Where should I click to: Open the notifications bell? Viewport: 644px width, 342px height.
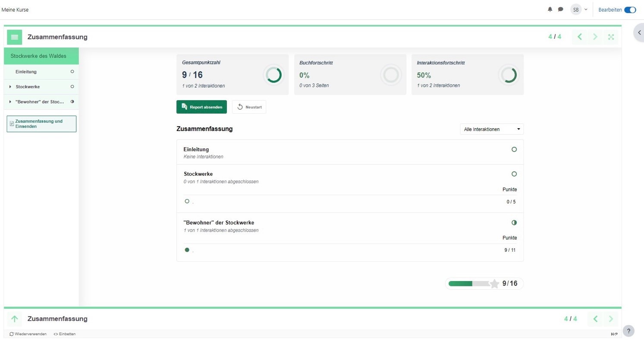pyautogui.click(x=550, y=9)
